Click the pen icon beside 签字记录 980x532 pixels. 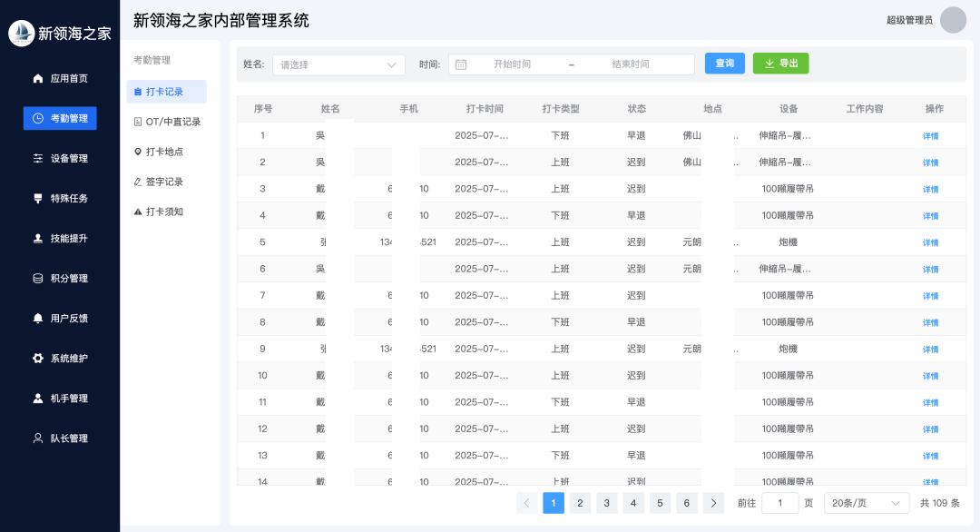pos(138,182)
